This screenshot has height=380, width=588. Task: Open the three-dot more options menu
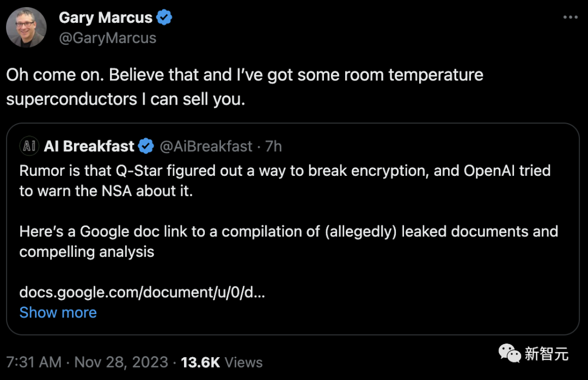coord(570,18)
